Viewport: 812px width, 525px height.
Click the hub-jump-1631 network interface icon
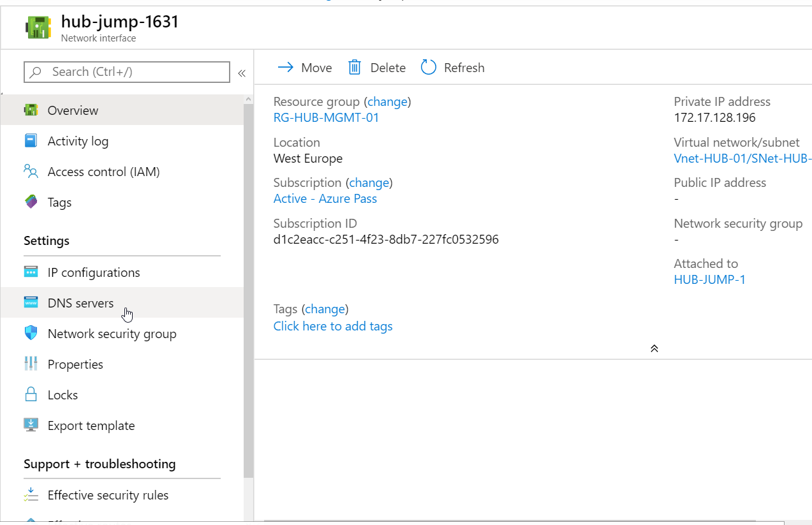tap(38, 28)
